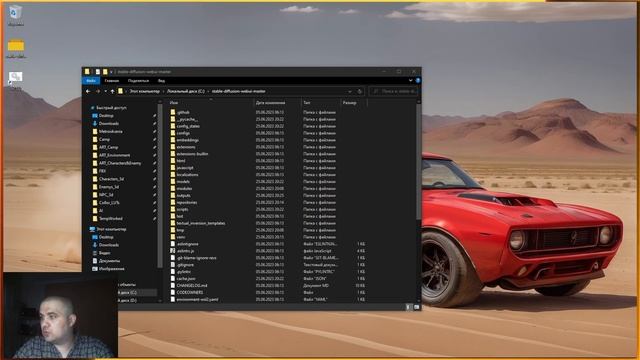This screenshot has height=360, width=640.
Task: Switch to the Главная ribbon tab
Action: 111,81
